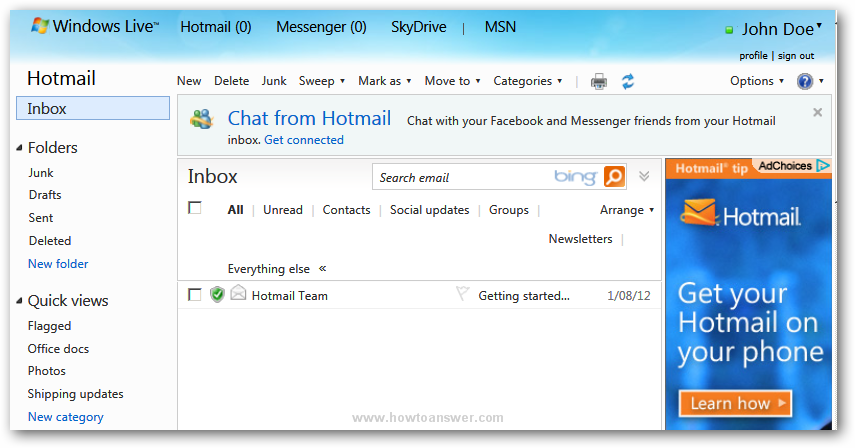Click the Hotmail envelope logo in ad
The height and width of the screenshot is (448, 855).
[x=698, y=212]
